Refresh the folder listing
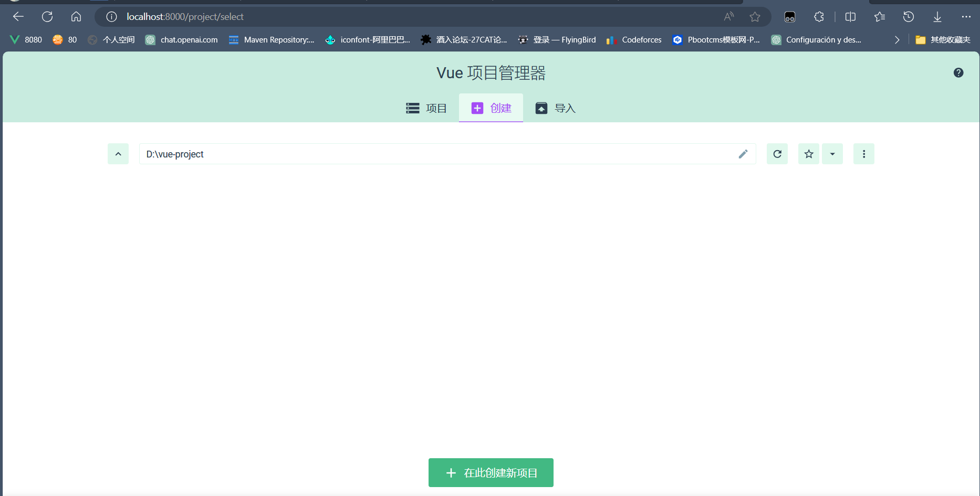Screen dimensions: 980x496 777,154
